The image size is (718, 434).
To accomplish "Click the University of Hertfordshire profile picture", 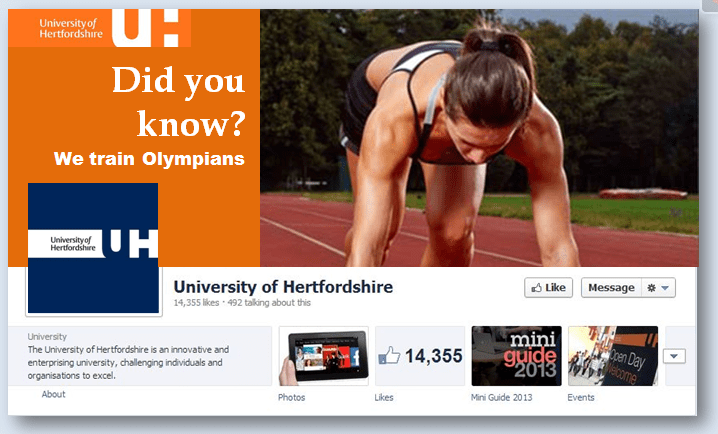I will click(93, 248).
